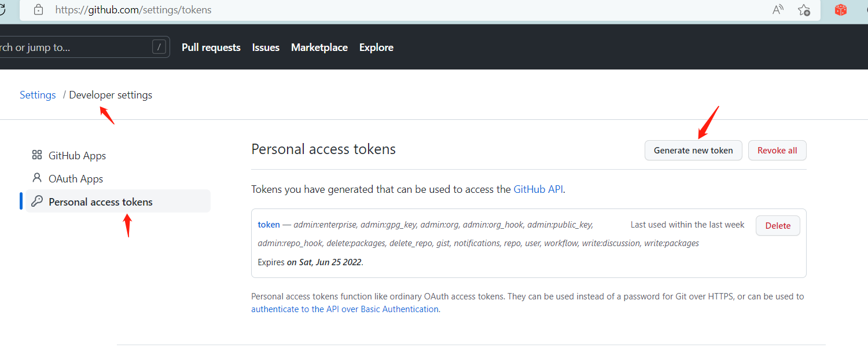Click the address bar URL
Image resolution: width=868 pixels, height=355 pixels.
pos(133,10)
